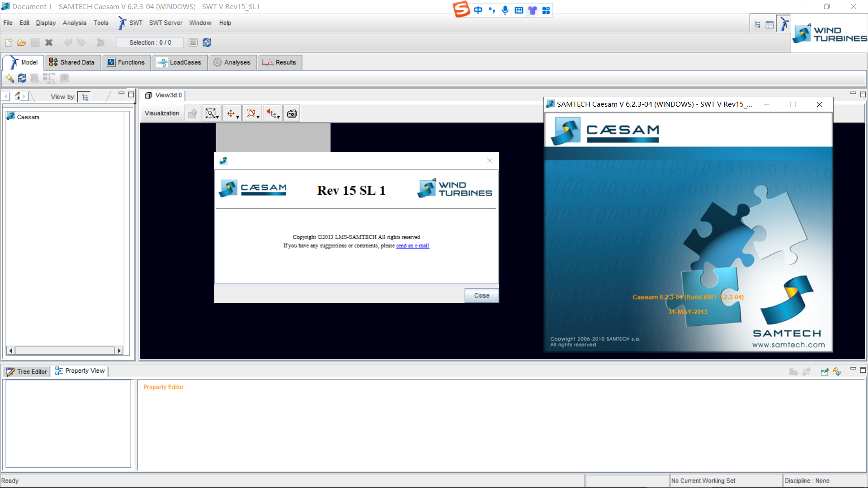Viewport: 868px width, 488px height.
Task: Click the disabled save floppy icon
Action: tap(35, 42)
